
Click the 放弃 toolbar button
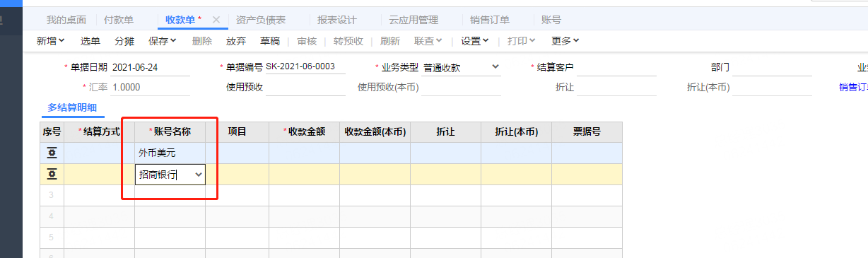pos(236,41)
